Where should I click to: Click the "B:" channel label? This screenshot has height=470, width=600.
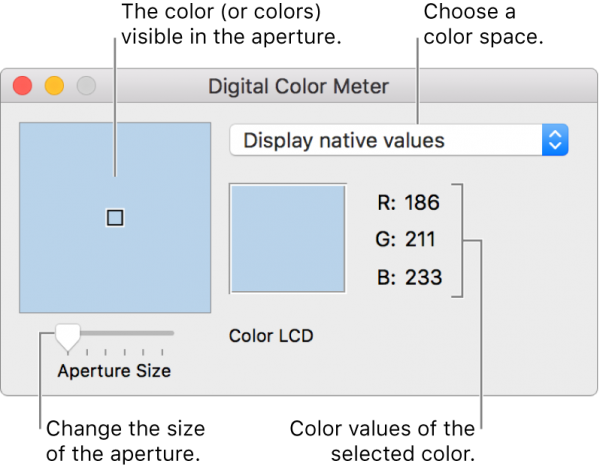[x=387, y=277]
